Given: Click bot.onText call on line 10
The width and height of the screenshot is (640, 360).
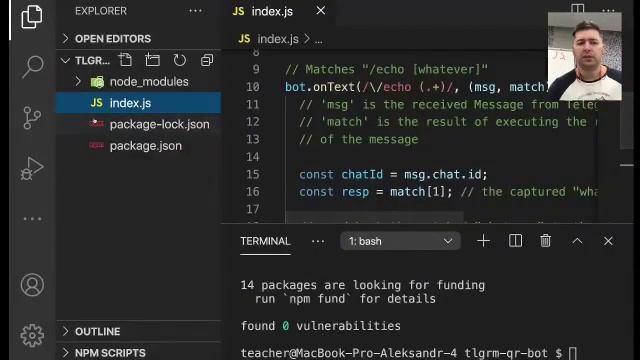Looking at the screenshot, I should click(320, 87).
